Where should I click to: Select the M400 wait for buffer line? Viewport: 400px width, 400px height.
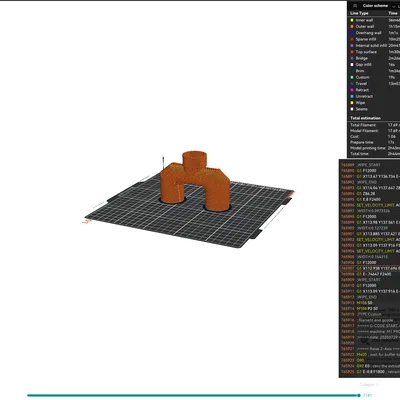point(369,355)
